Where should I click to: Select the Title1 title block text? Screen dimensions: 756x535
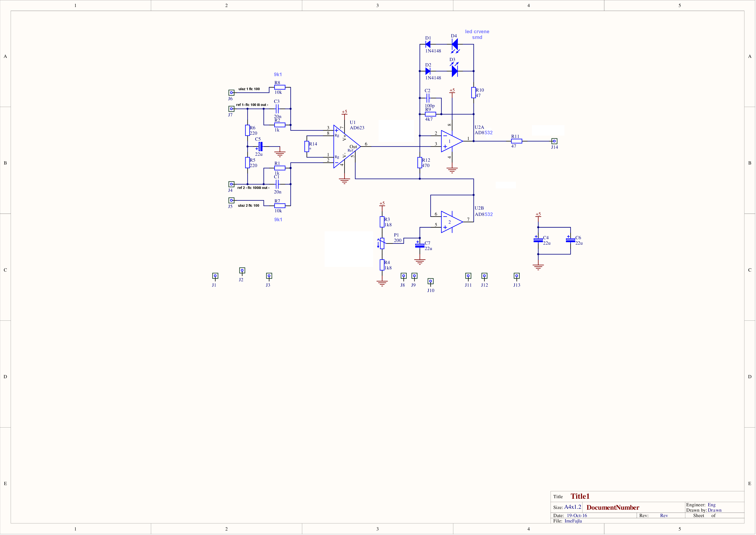(580, 496)
